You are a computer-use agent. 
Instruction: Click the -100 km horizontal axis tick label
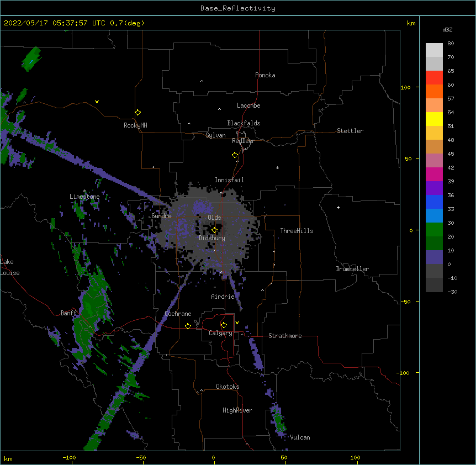(69, 457)
